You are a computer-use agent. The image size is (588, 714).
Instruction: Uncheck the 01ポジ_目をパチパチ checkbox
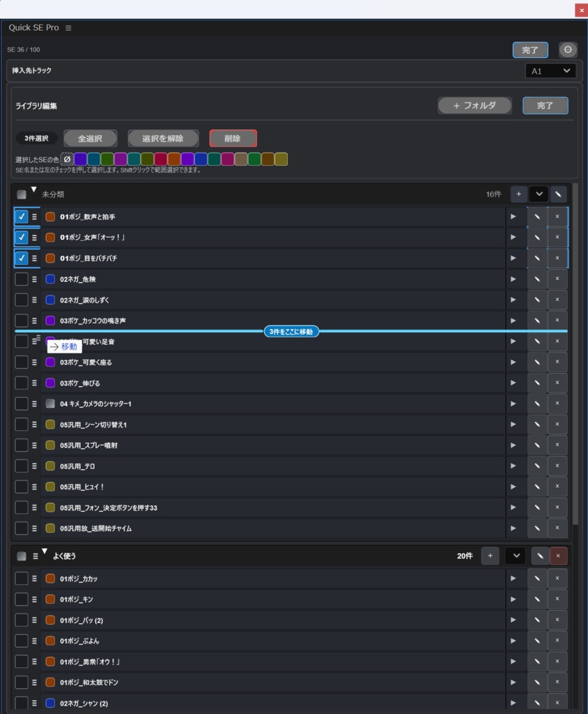click(x=22, y=258)
